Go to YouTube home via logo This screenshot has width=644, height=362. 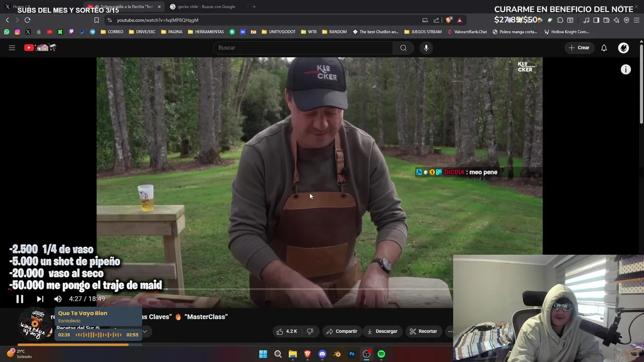40,48
